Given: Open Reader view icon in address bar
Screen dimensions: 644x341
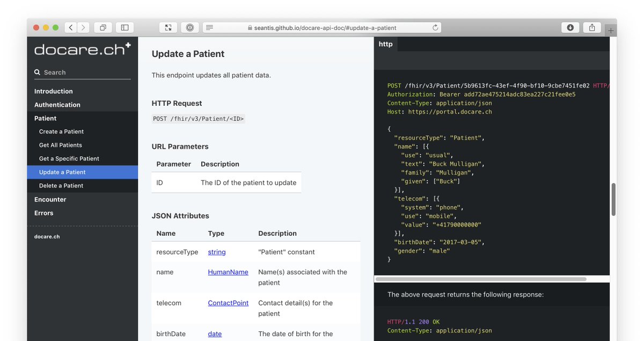Looking at the screenshot, I should 209,27.
